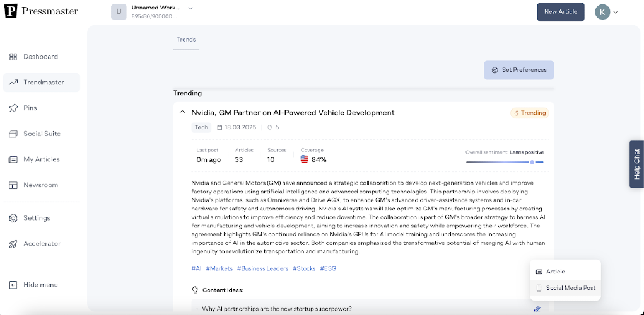Click the 33 articles count
Viewport: 644px width, 315px height.
click(x=239, y=159)
